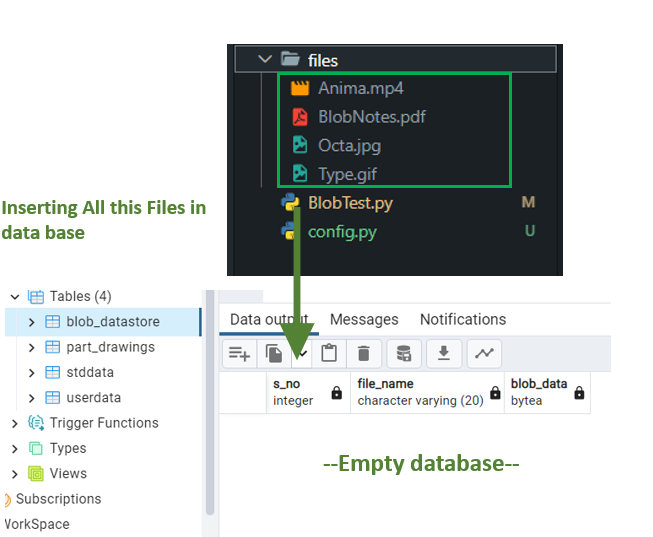The height and width of the screenshot is (537, 653).
Task: Click the Python icon beside BlobTest.py
Action: coord(290,203)
